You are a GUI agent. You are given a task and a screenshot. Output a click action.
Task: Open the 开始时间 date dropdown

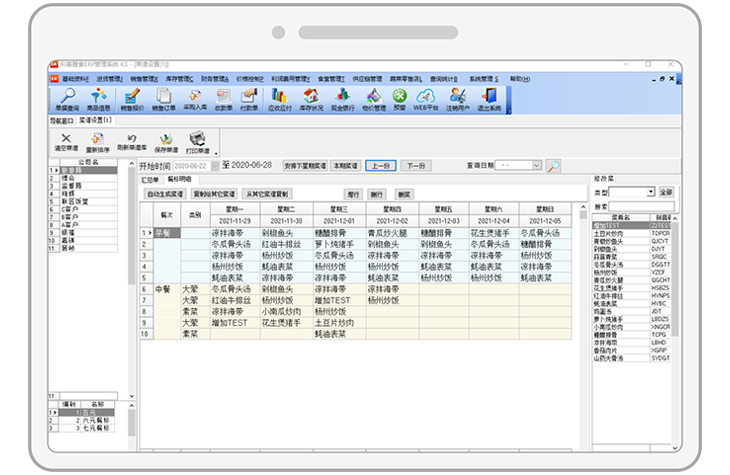(x=214, y=165)
